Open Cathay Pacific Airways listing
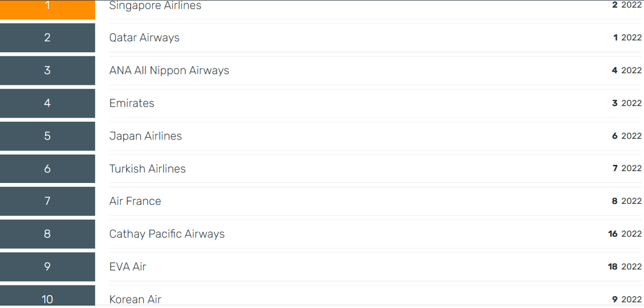Screen dimensions: 644x308 (167, 234)
